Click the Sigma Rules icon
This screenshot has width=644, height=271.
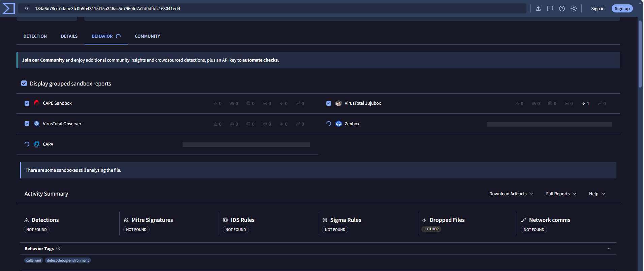pyautogui.click(x=325, y=220)
